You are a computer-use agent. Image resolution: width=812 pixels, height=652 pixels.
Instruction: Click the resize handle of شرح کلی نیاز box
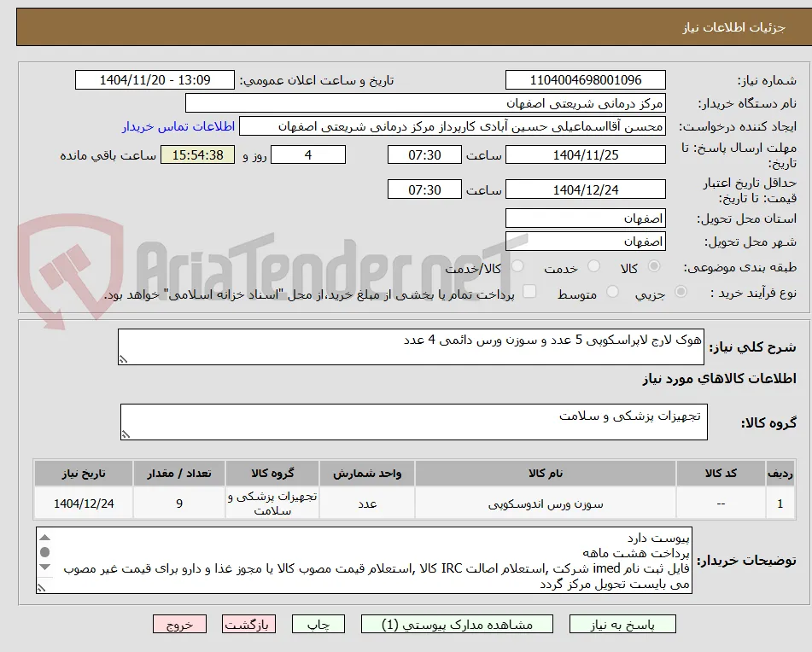pos(123,359)
